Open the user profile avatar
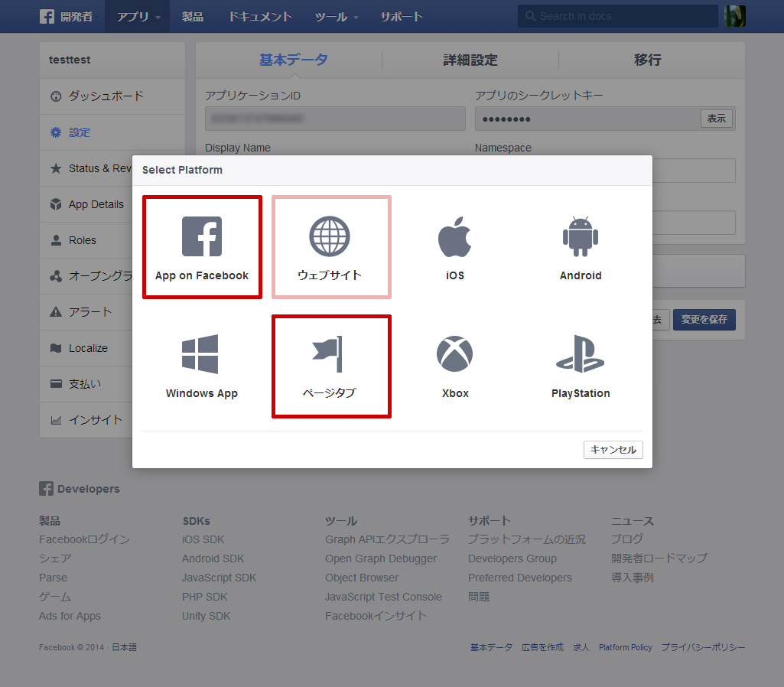Screen dimensions: 784x687 tap(735, 16)
